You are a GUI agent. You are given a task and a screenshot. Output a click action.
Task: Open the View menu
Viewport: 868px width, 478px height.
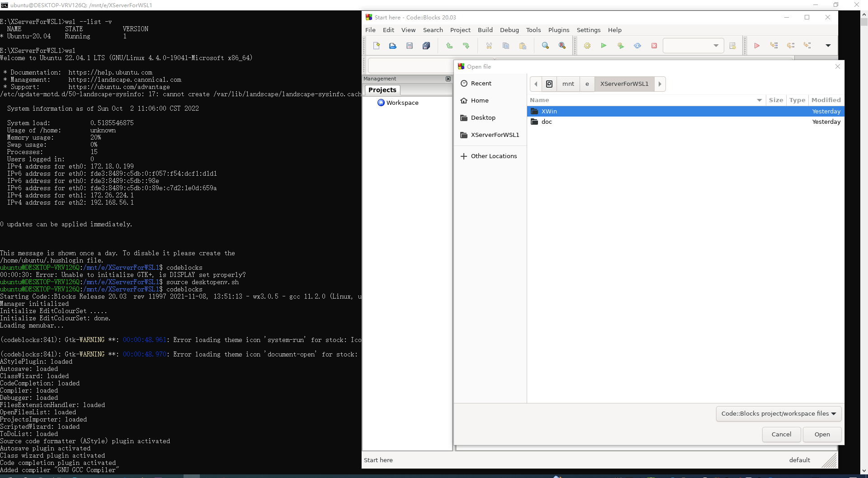408,30
